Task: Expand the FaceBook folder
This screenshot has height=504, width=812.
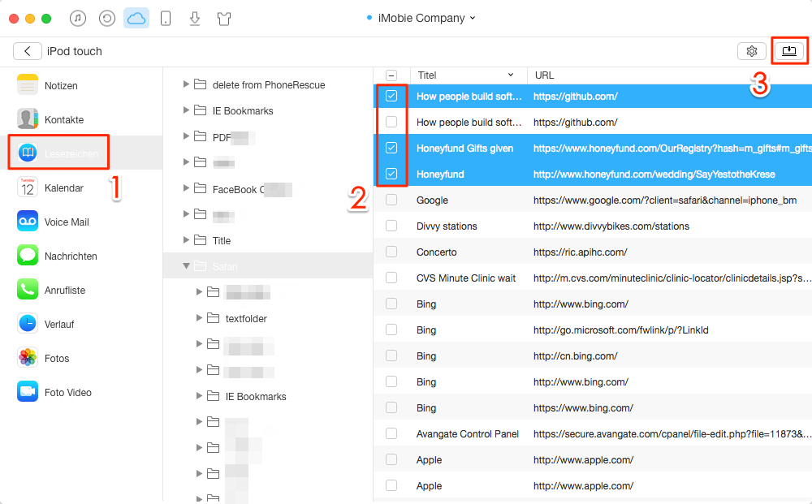Action: point(186,188)
